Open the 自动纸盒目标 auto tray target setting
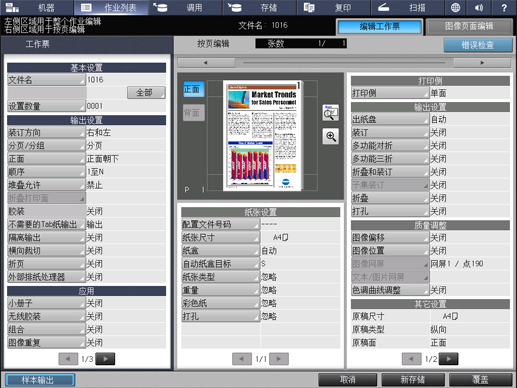Viewport: 517px width, 388px height. click(x=220, y=264)
